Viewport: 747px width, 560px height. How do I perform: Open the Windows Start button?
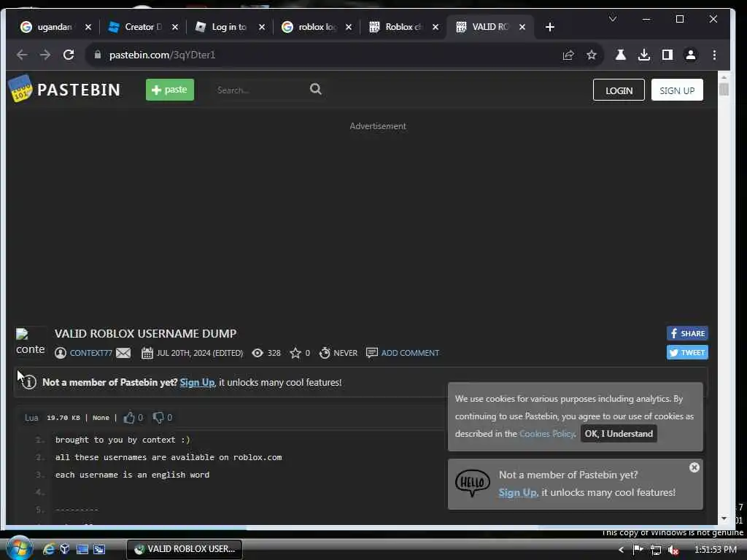point(19,548)
